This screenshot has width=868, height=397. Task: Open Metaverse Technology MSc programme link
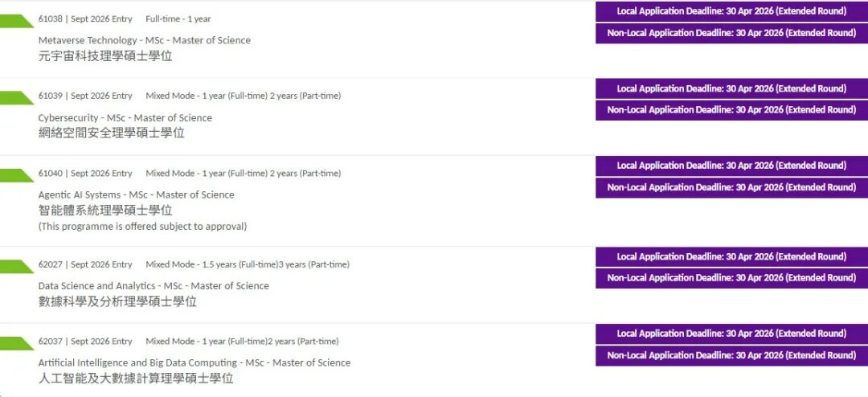click(145, 40)
